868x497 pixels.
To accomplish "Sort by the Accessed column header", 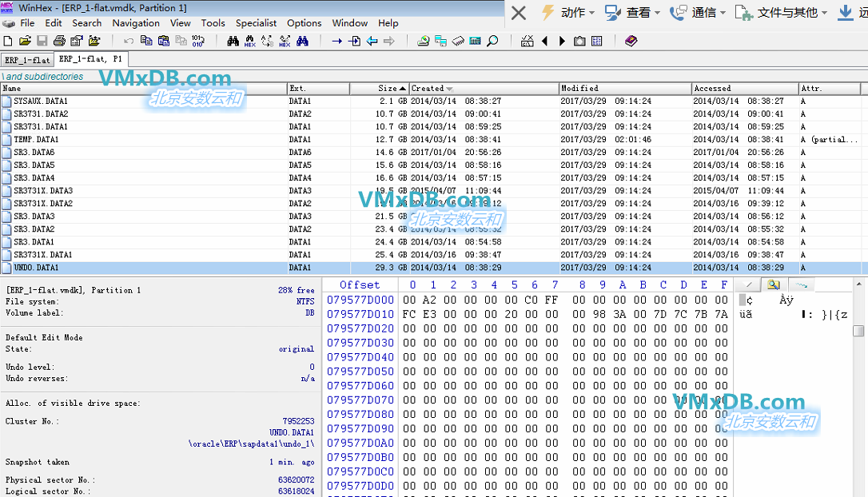I will click(745, 89).
